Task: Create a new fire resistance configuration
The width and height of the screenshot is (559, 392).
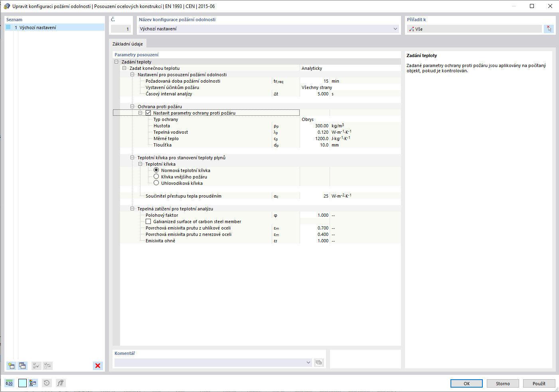Action: pyautogui.click(x=11, y=366)
